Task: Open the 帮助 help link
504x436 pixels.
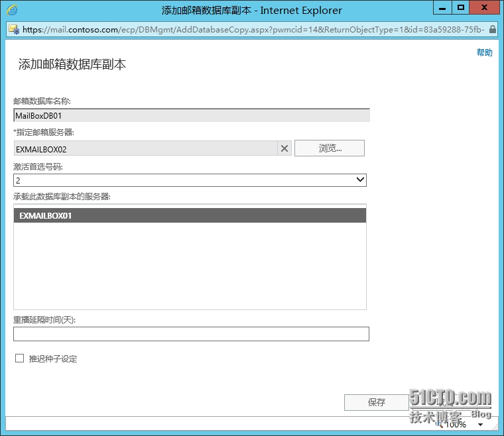Action: tap(484, 53)
